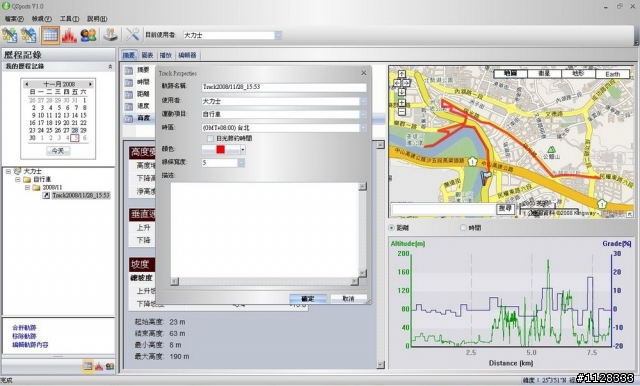
Task: Click the map 搜尋 button
Action: coord(505,209)
